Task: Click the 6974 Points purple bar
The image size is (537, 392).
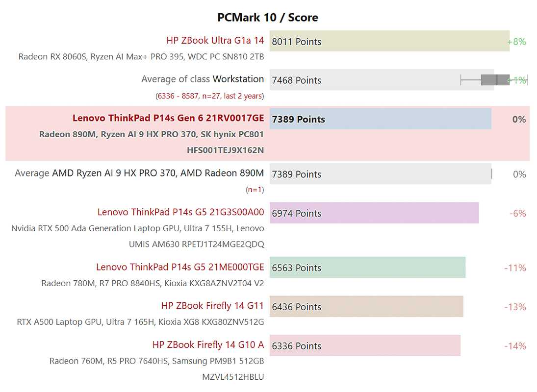Action: pos(374,213)
